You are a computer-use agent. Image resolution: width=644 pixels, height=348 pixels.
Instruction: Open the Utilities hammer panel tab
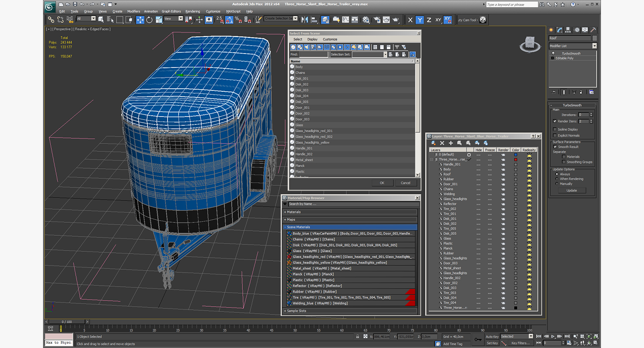pyautogui.click(x=594, y=30)
